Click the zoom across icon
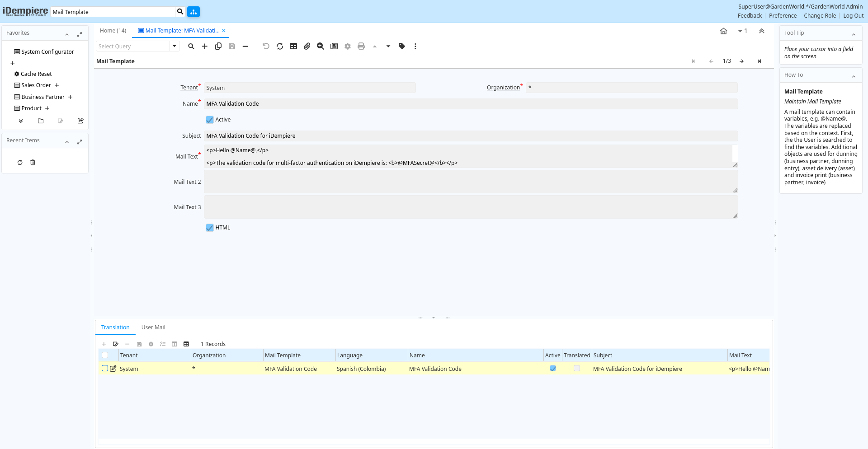 [321, 46]
